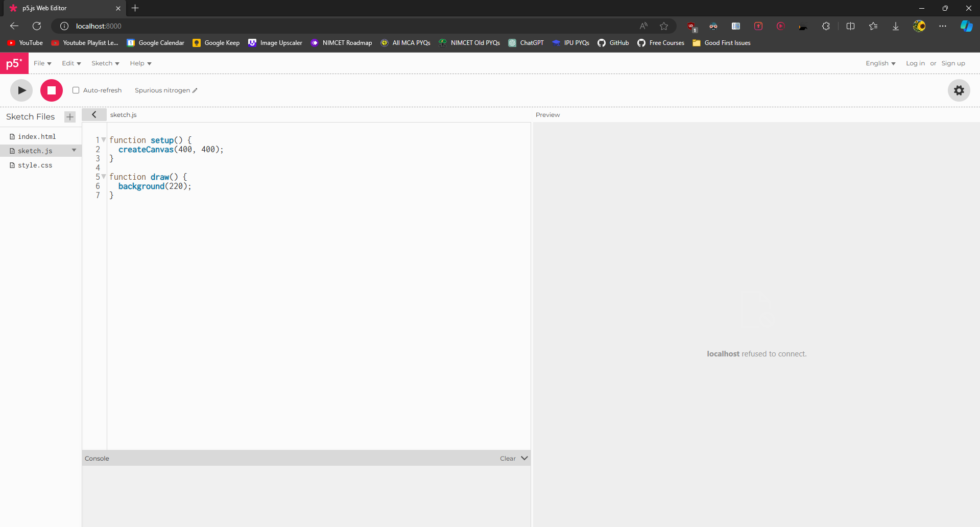Open the GitHub bookmark
The height and width of the screenshot is (527, 980).
tap(613, 43)
